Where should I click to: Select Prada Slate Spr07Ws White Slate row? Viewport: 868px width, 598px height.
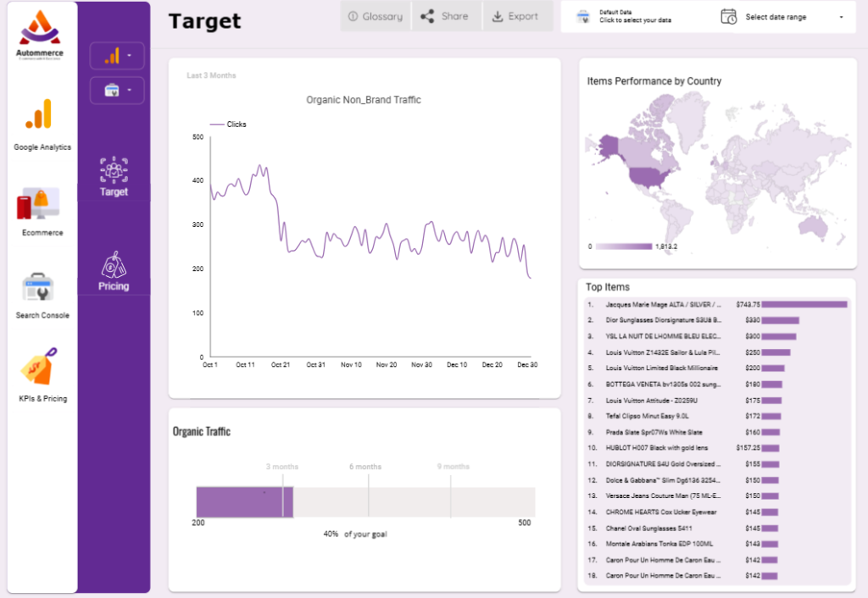(x=718, y=432)
